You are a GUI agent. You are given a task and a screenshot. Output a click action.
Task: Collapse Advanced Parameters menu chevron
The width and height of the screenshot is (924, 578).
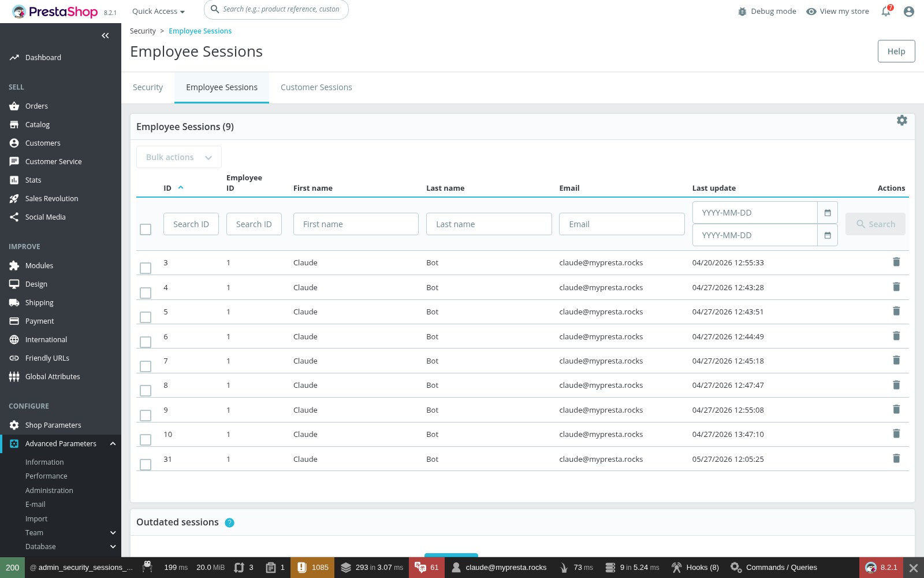tap(113, 444)
